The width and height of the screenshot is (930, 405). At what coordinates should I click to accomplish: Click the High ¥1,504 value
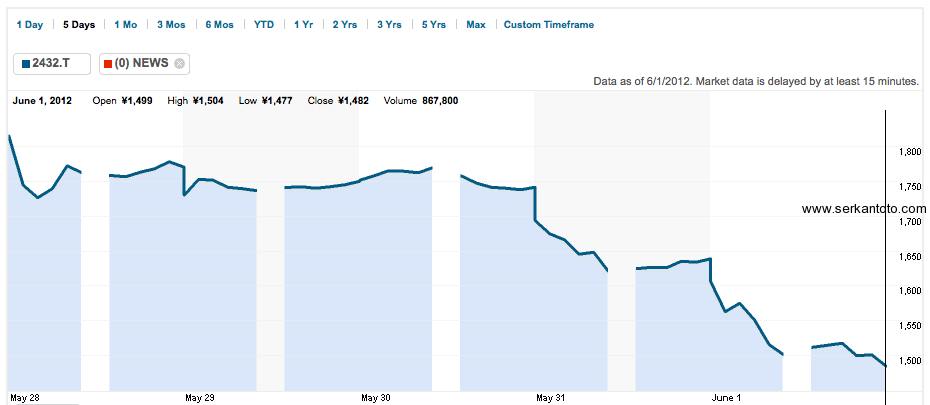pos(196,101)
